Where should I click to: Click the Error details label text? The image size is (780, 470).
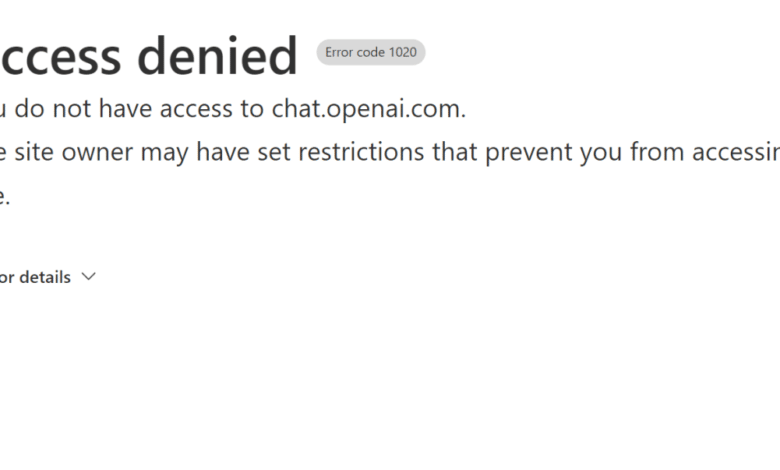[x=36, y=277]
